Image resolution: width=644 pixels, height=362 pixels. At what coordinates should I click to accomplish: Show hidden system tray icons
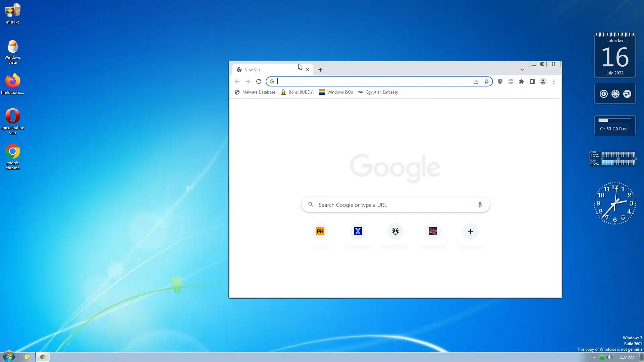(593, 357)
